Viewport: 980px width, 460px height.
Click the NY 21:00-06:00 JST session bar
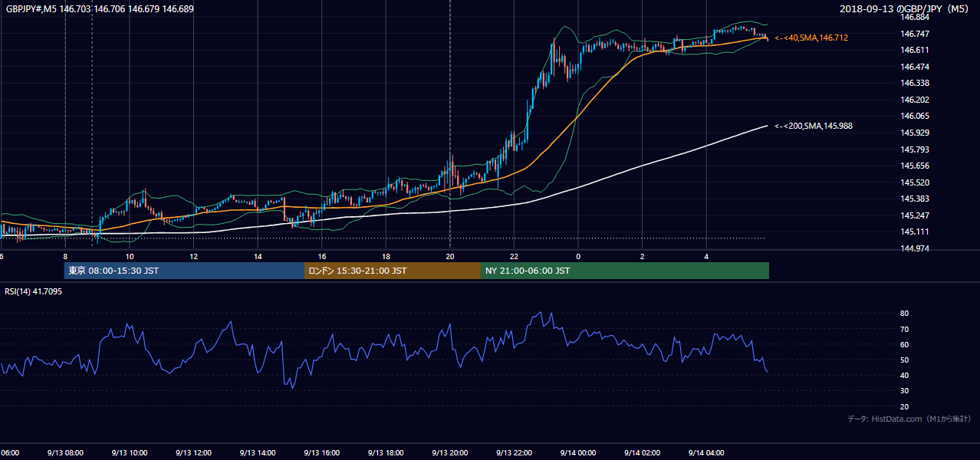(625, 271)
